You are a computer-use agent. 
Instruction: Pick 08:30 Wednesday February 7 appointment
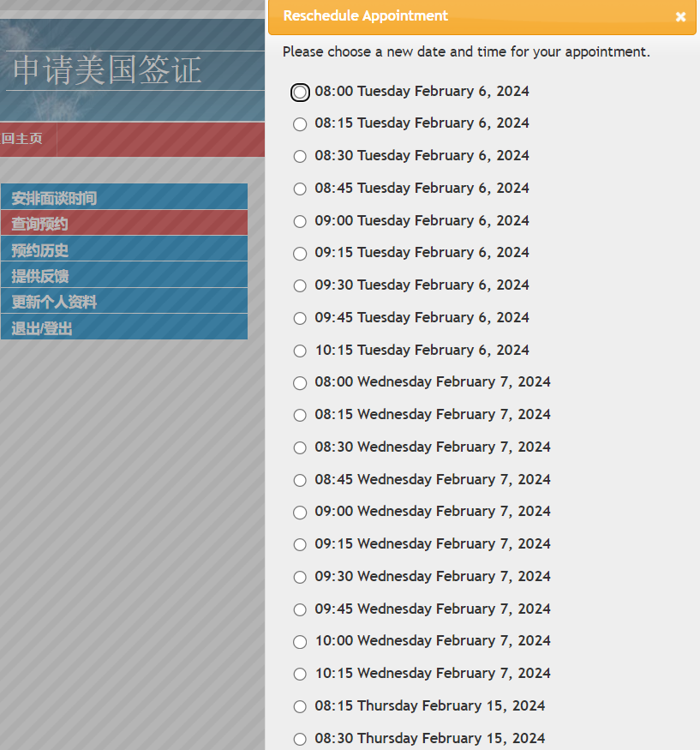pyautogui.click(x=300, y=447)
